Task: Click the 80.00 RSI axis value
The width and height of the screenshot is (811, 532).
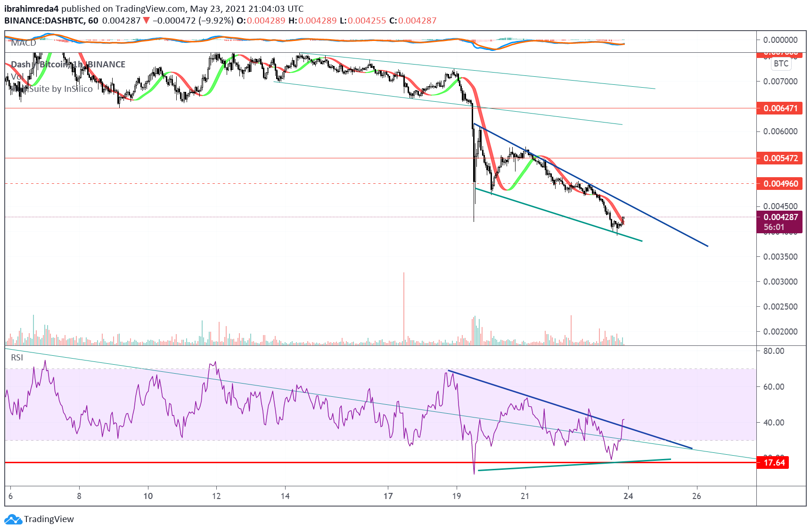Action: (774, 351)
